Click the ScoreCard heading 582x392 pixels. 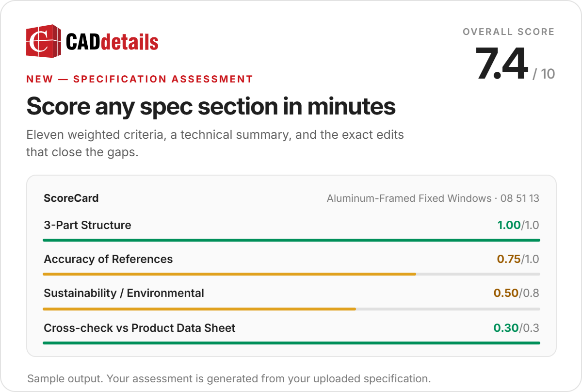(x=71, y=198)
